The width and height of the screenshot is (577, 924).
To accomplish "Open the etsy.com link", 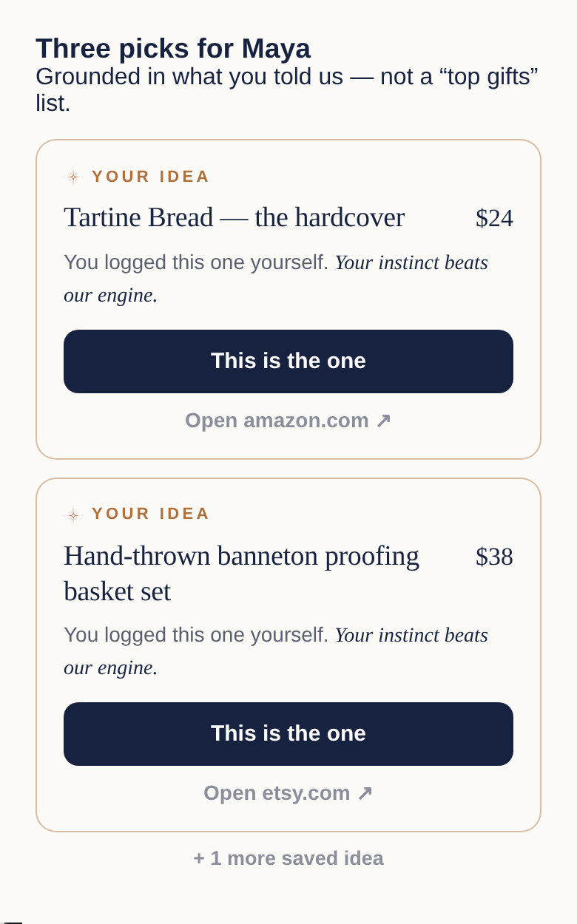I will (x=288, y=793).
